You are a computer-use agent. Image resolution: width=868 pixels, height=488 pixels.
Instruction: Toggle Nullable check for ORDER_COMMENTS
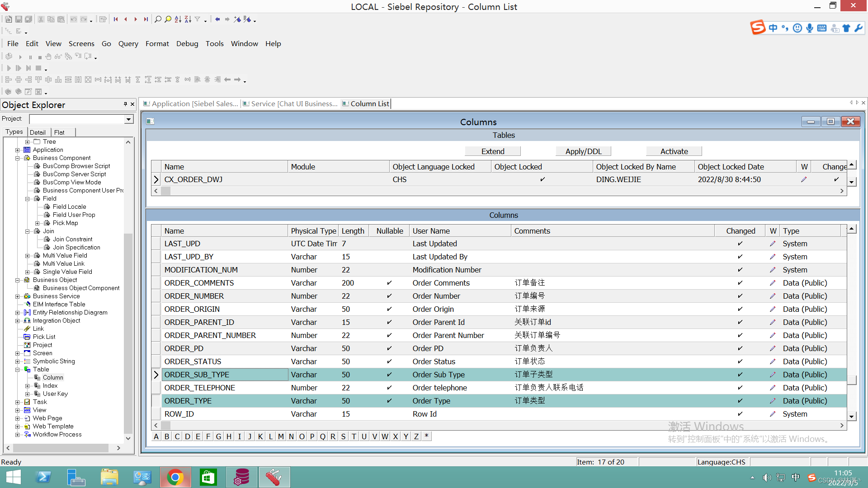click(389, 283)
